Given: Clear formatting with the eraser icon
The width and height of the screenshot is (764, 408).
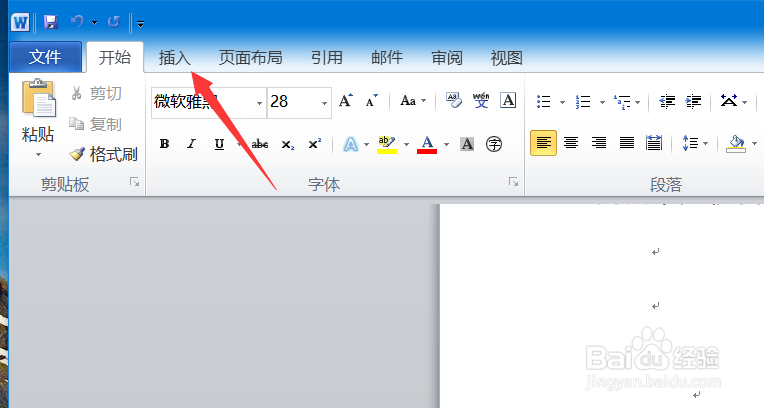Looking at the screenshot, I should (x=454, y=100).
